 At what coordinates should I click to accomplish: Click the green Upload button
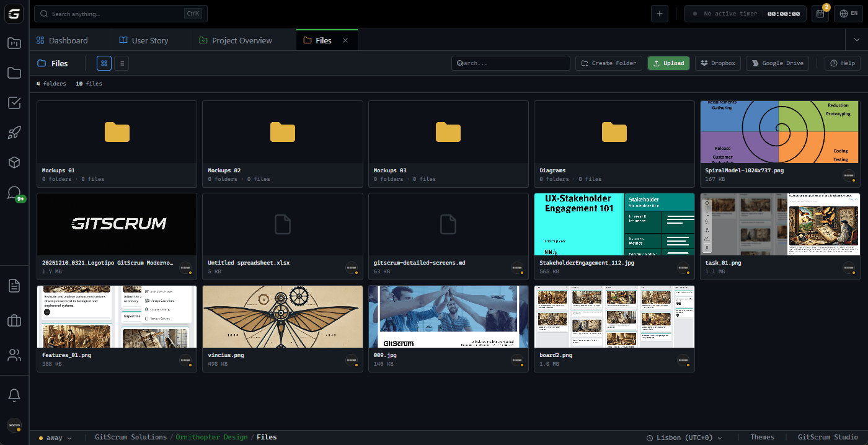click(x=668, y=63)
